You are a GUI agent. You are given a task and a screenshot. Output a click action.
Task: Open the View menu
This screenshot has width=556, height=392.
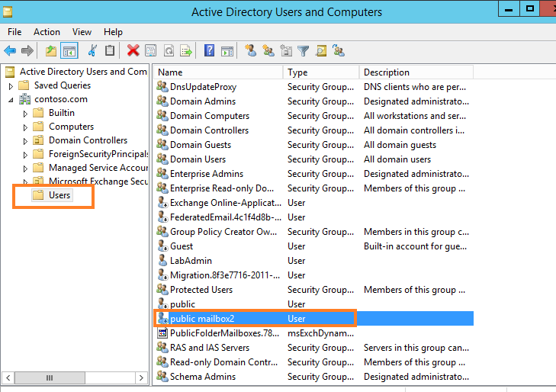pos(82,32)
